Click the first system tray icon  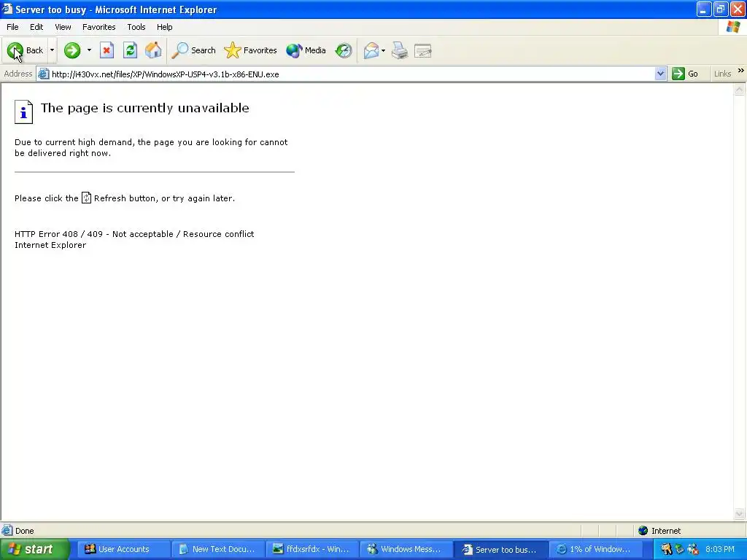pyautogui.click(x=667, y=550)
